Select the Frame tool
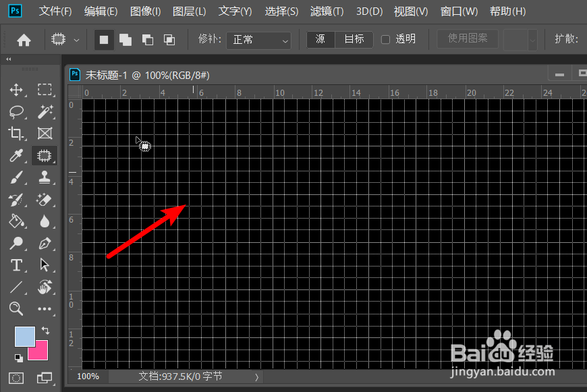The image size is (587, 392). (x=45, y=134)
